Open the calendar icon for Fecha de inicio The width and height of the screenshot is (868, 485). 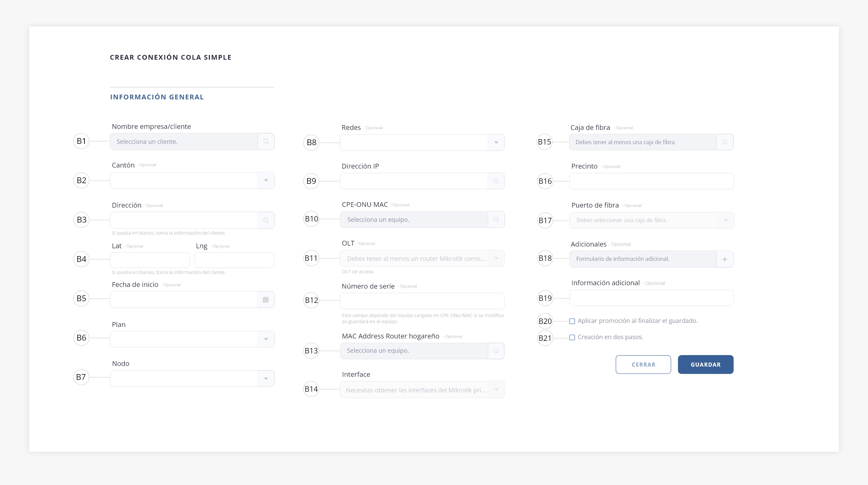click(x=266, y=299)
